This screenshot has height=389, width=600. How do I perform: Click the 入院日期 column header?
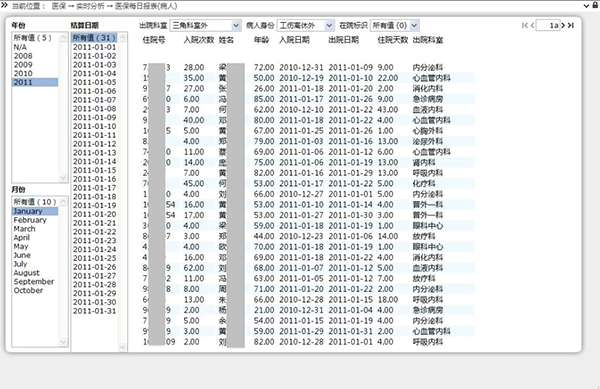pos(294,40)
